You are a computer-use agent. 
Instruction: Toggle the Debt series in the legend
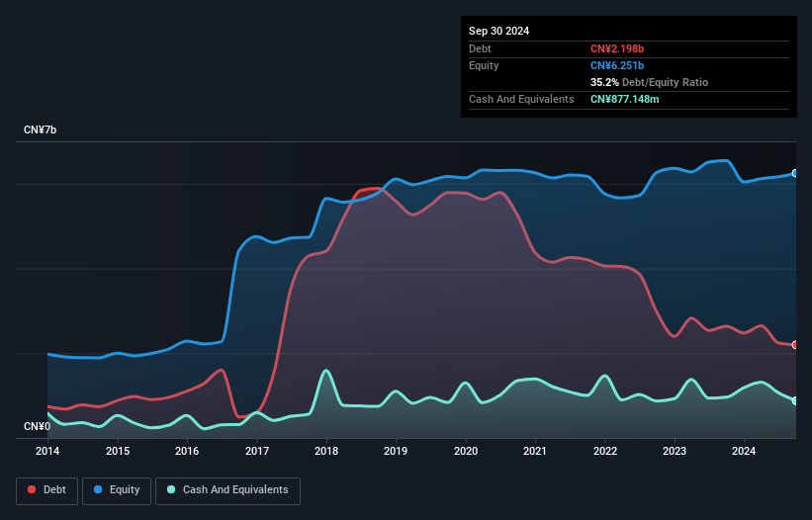point(47,490)
